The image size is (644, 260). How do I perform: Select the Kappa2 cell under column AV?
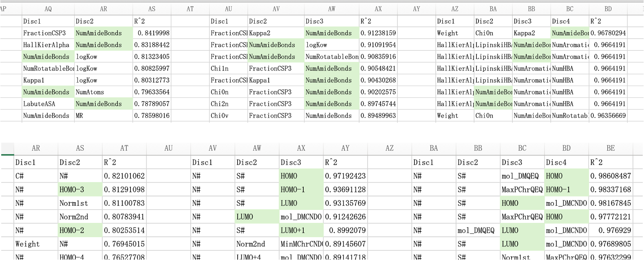pos(276,33)
